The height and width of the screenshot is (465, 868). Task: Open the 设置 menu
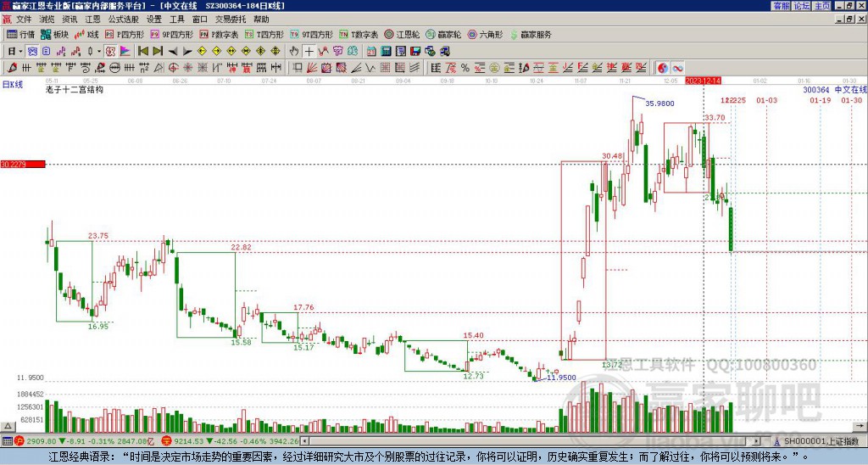tap(154, 20)
